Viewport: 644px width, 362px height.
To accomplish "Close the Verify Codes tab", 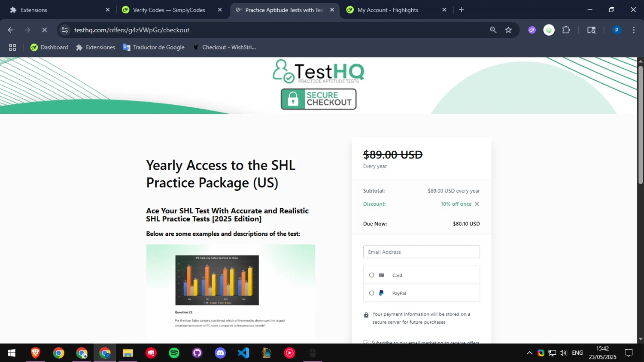I will (x=220, y=10).
